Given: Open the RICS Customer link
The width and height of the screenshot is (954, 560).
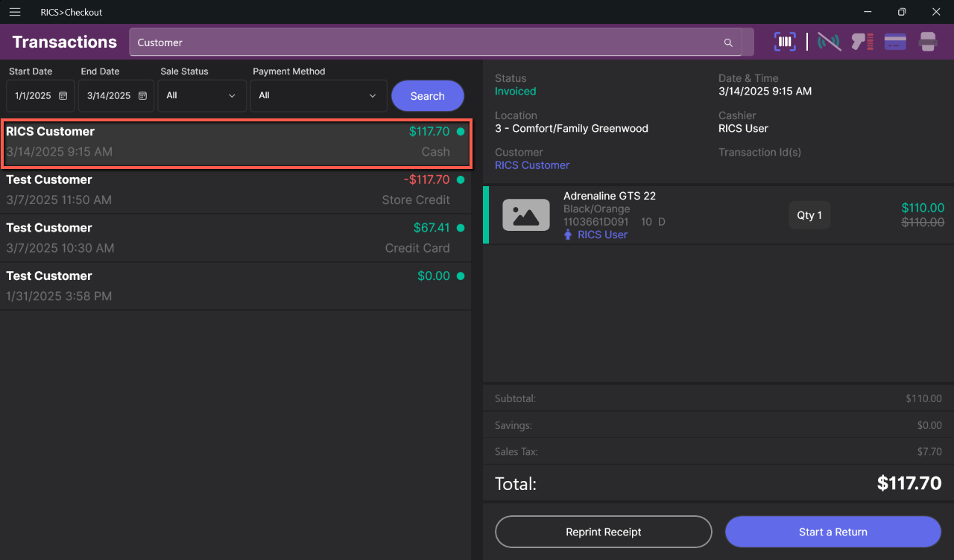Looking at the screenshot, I should click(532, 165).
